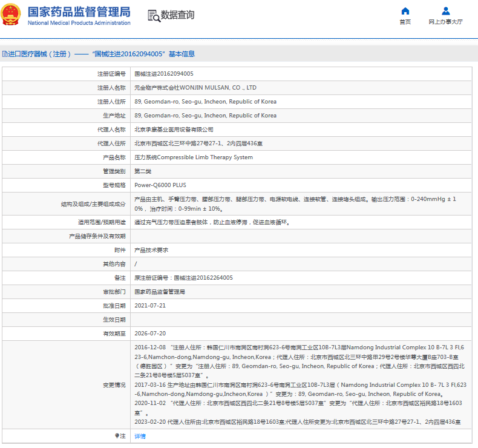Select the 其他内容 slash value

pos(136,264)
